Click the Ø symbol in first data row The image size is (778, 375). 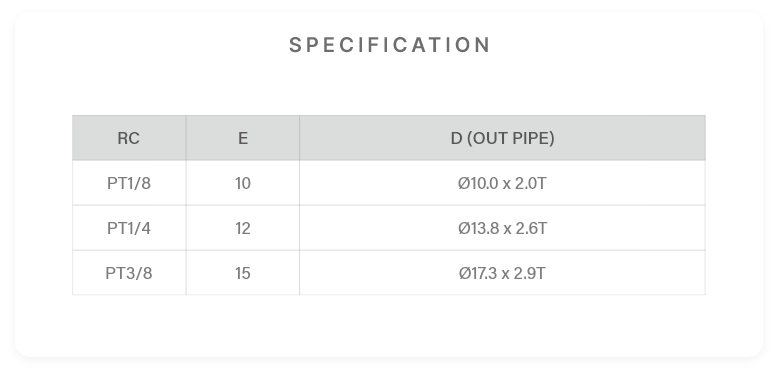click(x=463, y=184)
